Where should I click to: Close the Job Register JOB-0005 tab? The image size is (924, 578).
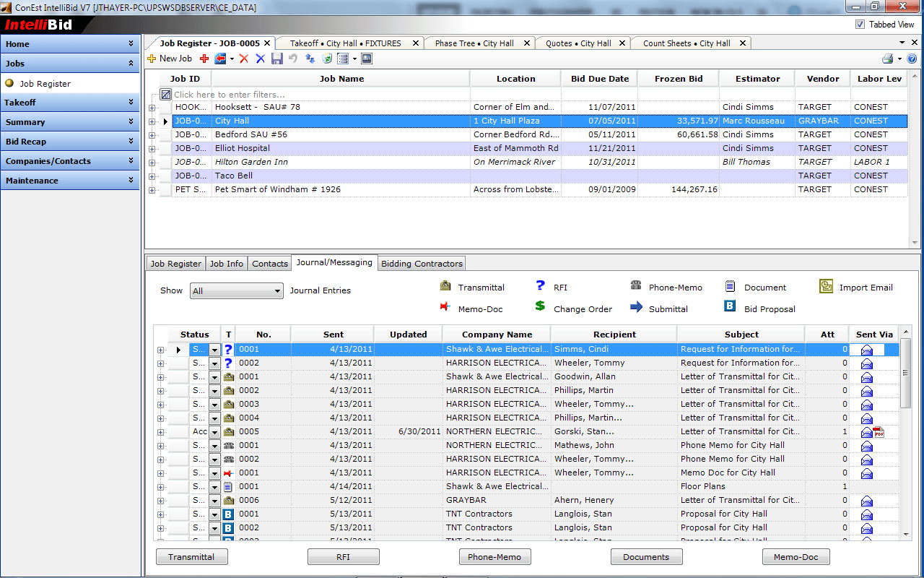pos(266,43)
